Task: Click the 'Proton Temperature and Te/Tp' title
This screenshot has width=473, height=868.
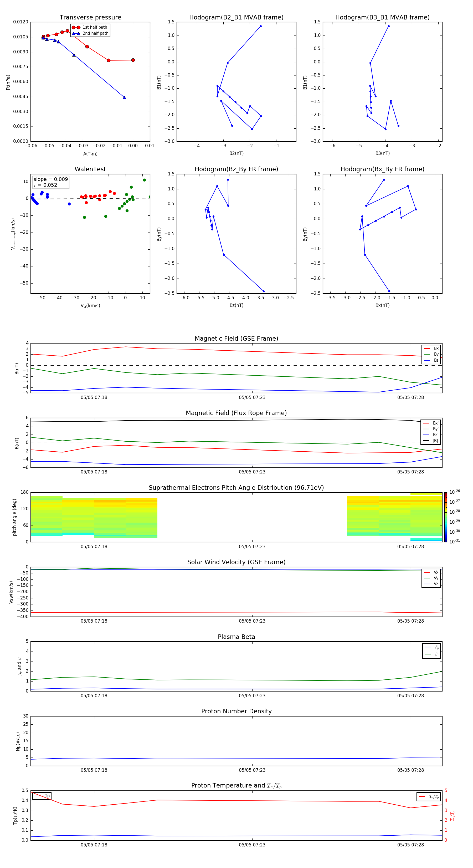Action: (236, 785)
